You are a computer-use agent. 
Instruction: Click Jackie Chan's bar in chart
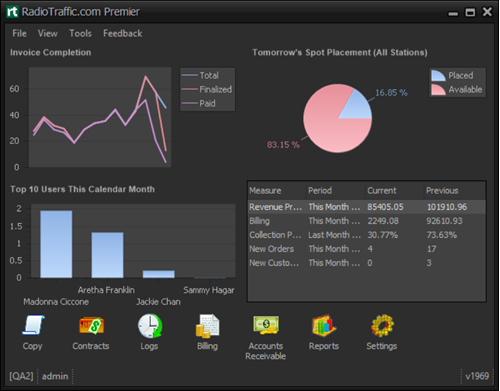pyautogui.click(x=159, y=274)
